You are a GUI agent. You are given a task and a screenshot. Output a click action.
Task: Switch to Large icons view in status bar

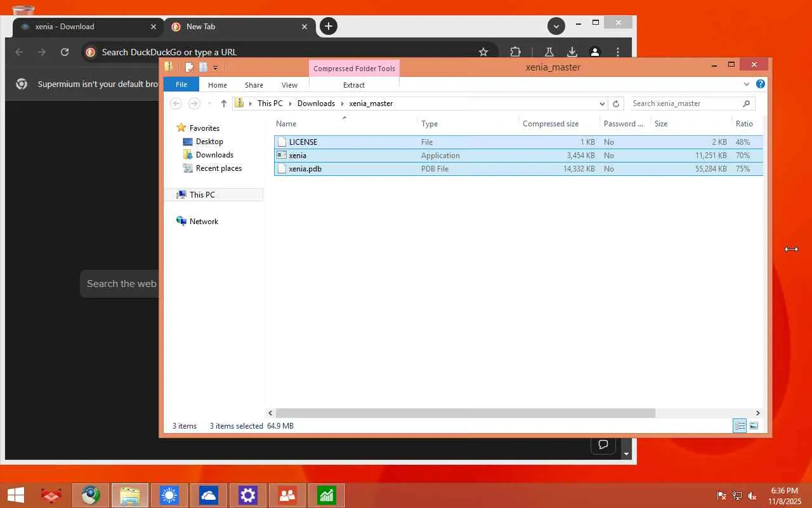(x=754, y=426)
